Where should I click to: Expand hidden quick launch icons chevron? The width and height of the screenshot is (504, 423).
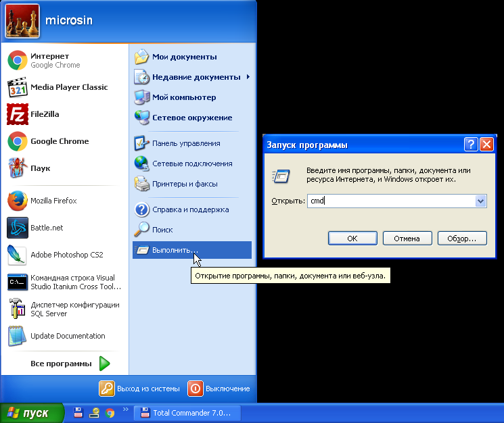point(126,409)
